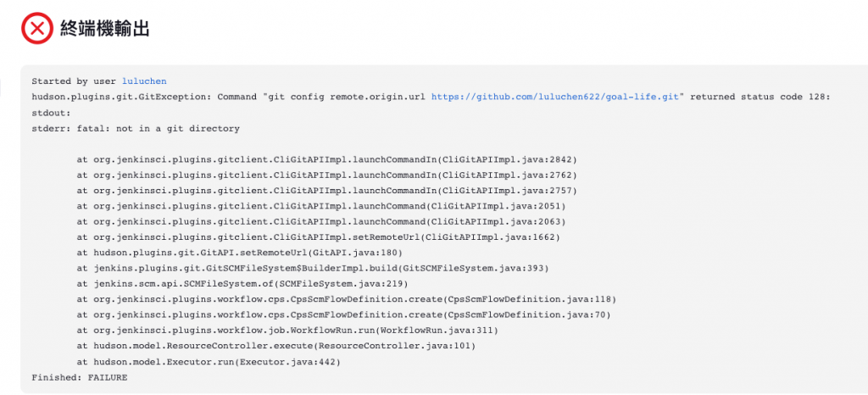Click the red failure status icon
The height and width of the screenshot is (395, 868).
[37, 28]
